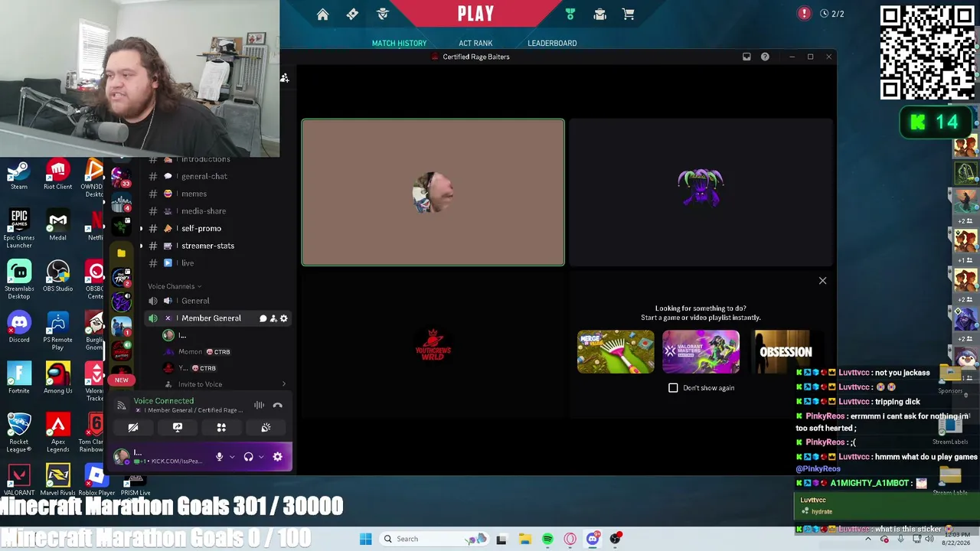Open Steam desktop shortcut
Image resolution: width=980 pixels, height=551 pixels.
tap(19, 174)
